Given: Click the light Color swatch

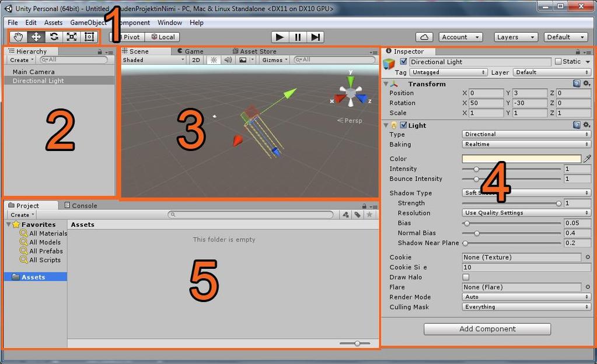Looking at the screenshot, I should (x=522, y=159).
